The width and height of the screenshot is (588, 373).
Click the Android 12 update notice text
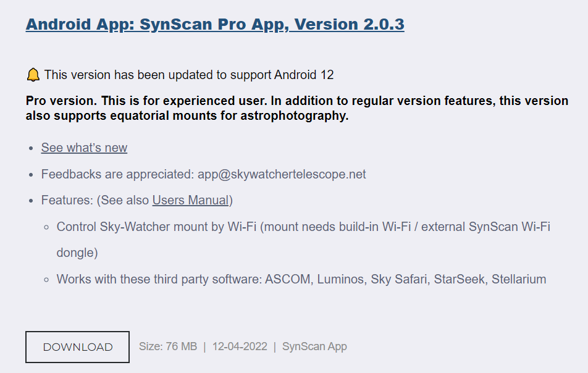[189, 75]
